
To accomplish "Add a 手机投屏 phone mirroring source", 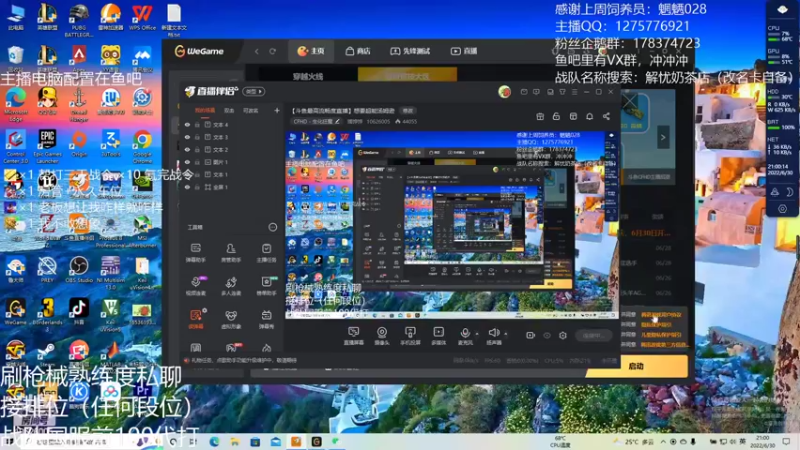I will point(410,336).
